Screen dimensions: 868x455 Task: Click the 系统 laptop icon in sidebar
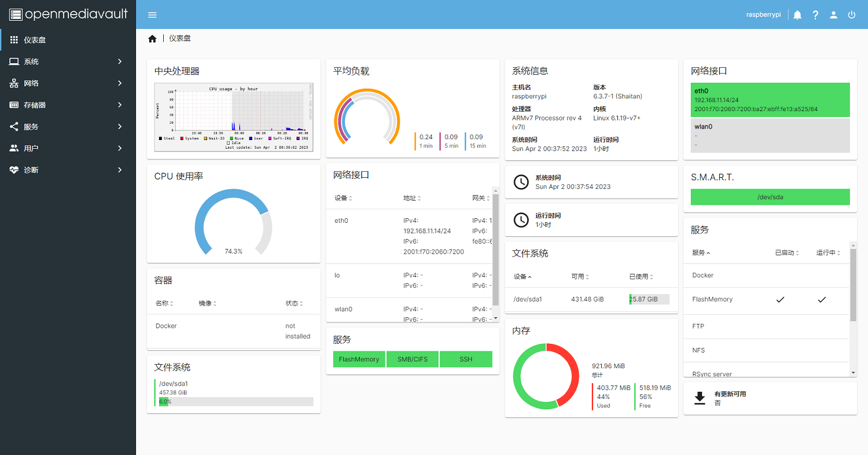pyautogui.click(x=14, y=61)
